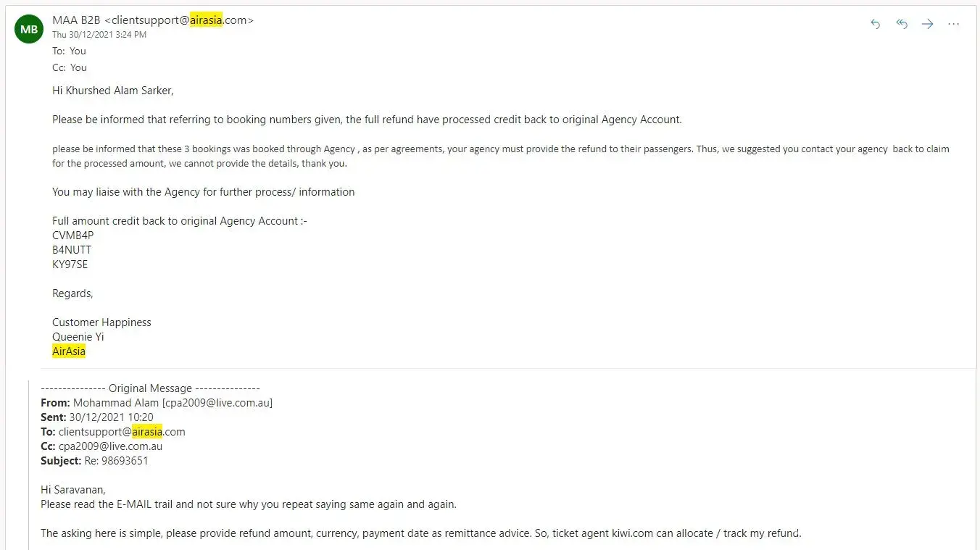Click highlighted AirAsia in the signature
The height and width of the screenshot is (550, 980).
coord(69,351)
